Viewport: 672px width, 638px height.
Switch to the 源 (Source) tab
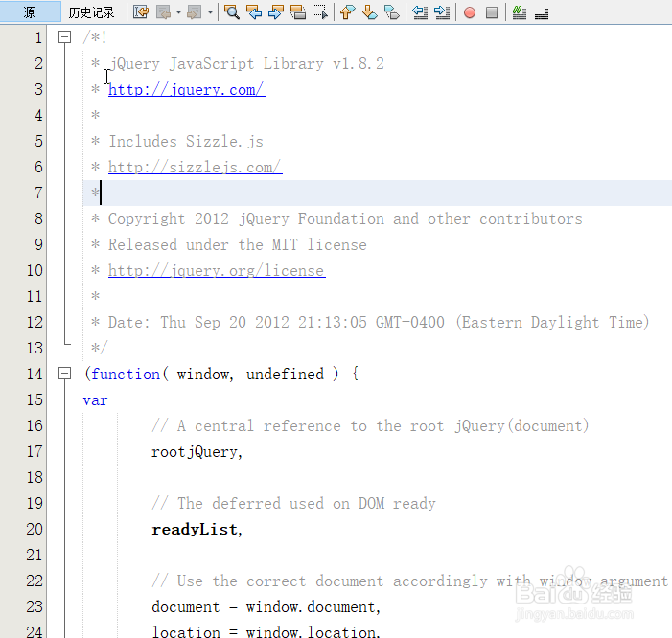[30, 11]
